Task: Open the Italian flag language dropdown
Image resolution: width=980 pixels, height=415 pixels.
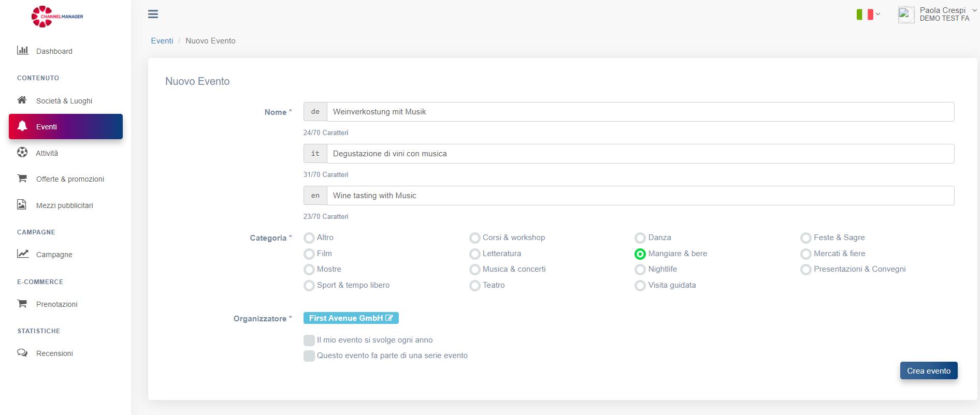Action: click(x=868, y=14)
